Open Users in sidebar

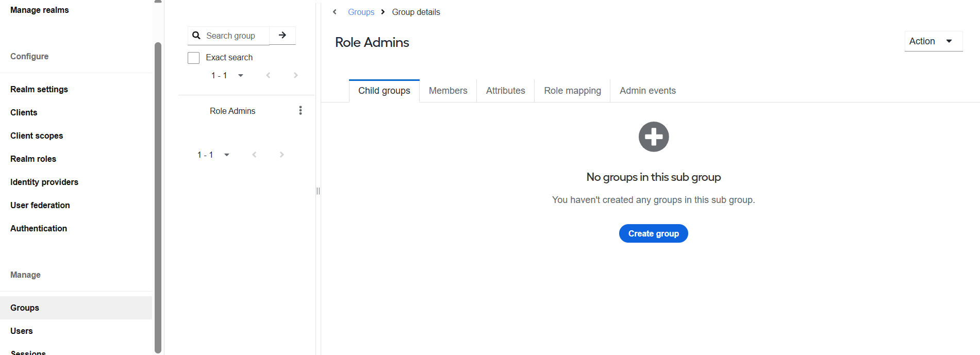22,331
